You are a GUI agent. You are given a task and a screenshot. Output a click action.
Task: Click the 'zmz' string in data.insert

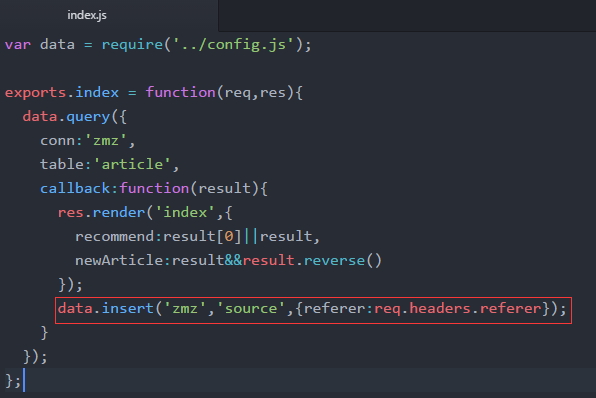pos(185,308)
